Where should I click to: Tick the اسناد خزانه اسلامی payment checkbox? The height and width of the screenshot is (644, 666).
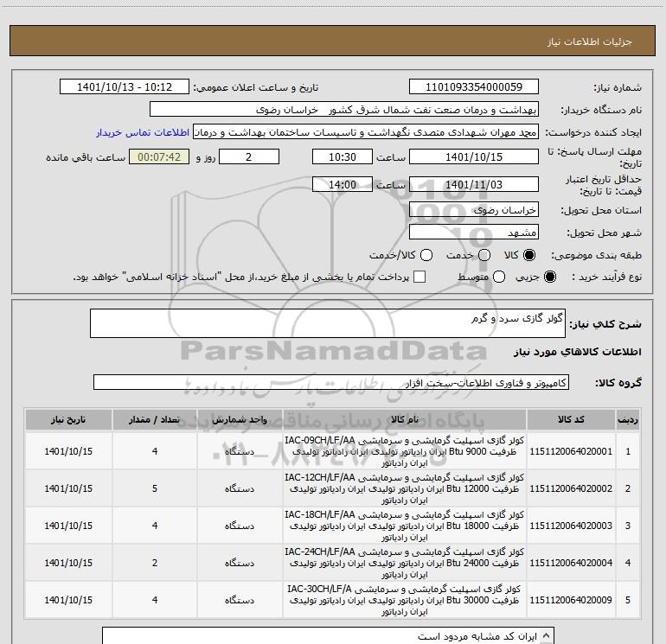(419, 277)
